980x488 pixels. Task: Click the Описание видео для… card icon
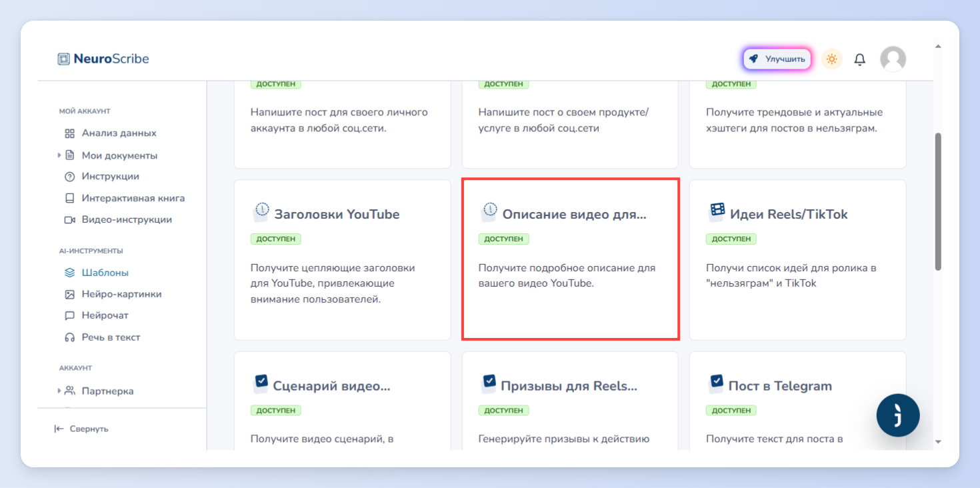(x=489, y=213)
